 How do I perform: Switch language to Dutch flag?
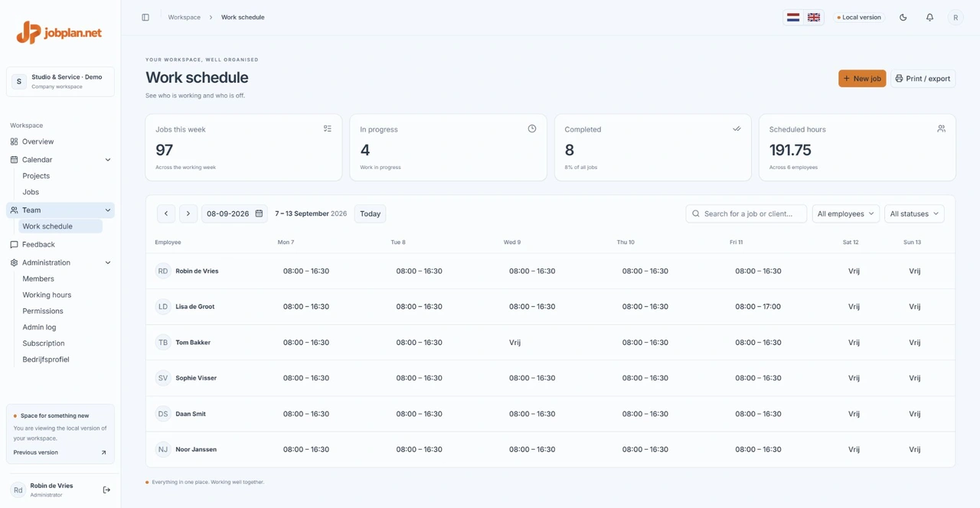tap(793, 17)
